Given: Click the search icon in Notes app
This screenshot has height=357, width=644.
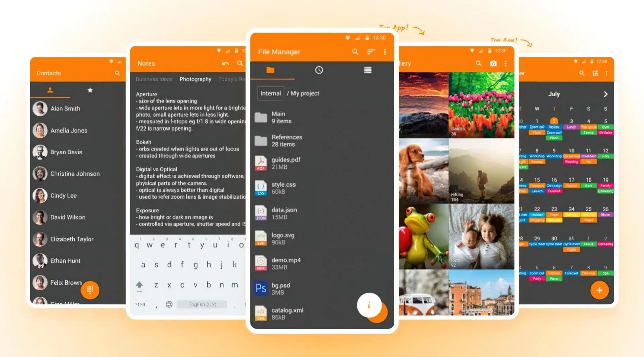Looking at the screenshot, I should coord(240,63).
